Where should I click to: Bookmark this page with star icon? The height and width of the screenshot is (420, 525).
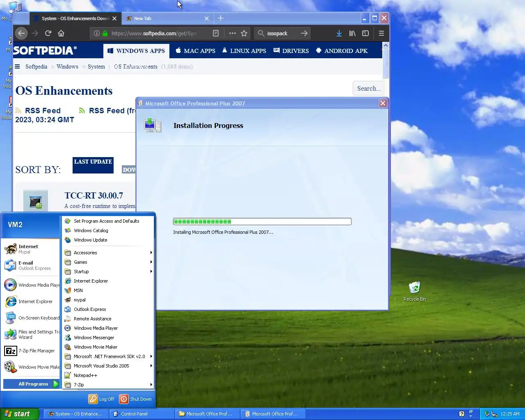click(x=244, y=33)
